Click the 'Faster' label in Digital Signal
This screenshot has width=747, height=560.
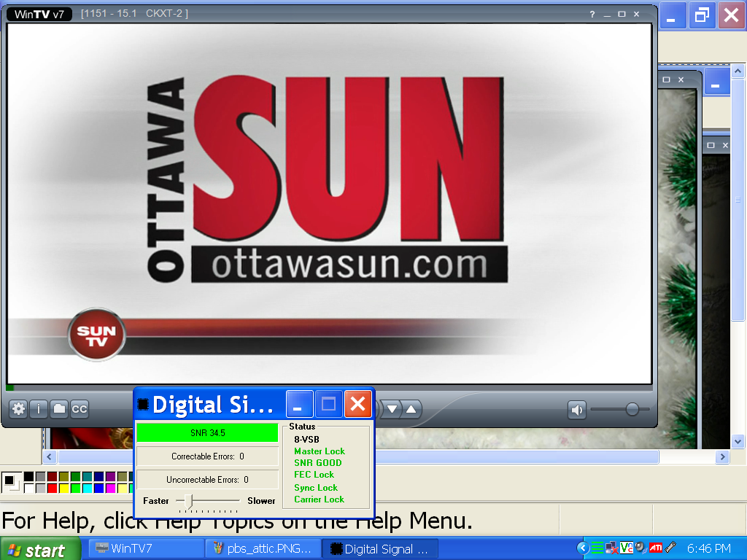[156, 501]
